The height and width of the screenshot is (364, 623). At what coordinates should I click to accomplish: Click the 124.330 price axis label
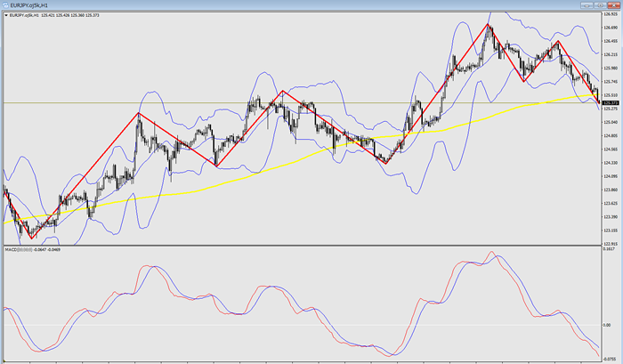click(x=610, y=163)
